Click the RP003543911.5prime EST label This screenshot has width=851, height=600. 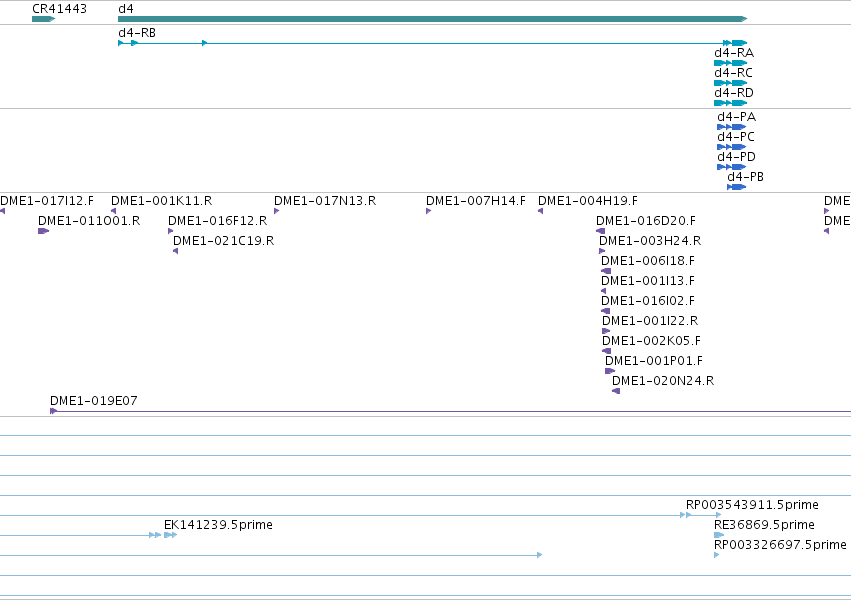pyautogui.click(x=752, y=505)
